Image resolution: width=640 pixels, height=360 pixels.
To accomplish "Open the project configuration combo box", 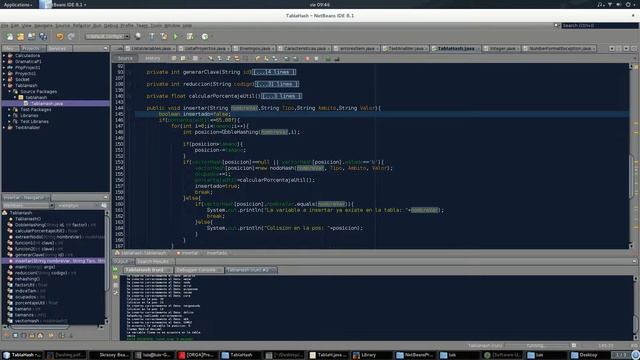I will [107, 37].
